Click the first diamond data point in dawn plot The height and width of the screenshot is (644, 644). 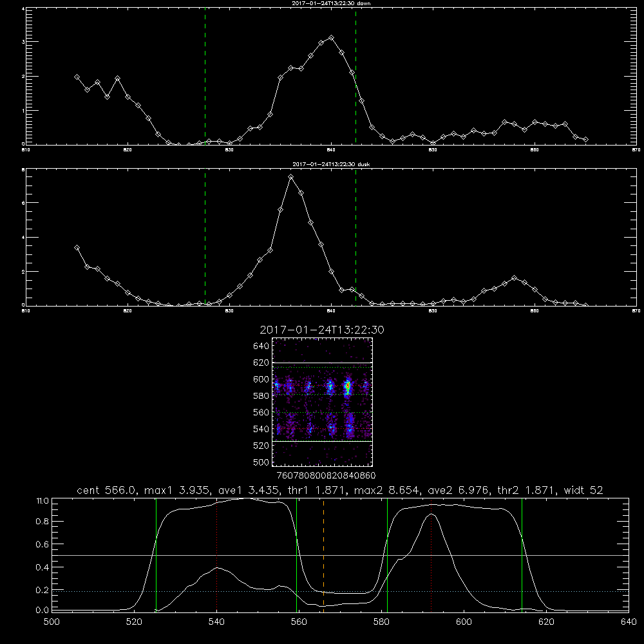pyautogui.click(x=77, y=77)
